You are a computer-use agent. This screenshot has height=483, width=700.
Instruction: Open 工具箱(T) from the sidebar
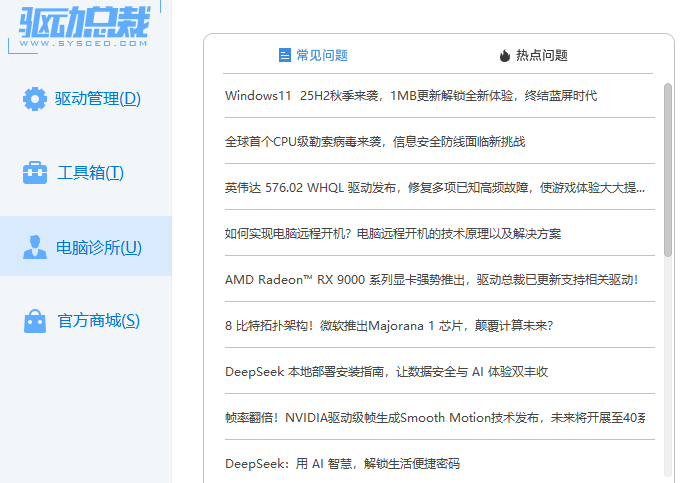90,173
